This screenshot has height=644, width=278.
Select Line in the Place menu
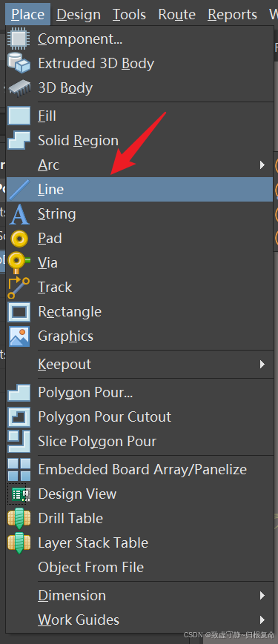pos(139,189)
